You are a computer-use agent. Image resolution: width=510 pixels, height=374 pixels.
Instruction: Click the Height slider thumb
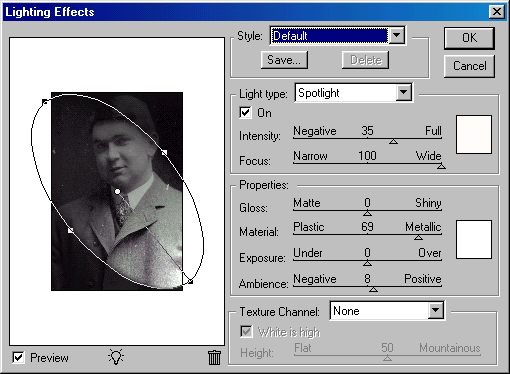[x=387, y=358]
